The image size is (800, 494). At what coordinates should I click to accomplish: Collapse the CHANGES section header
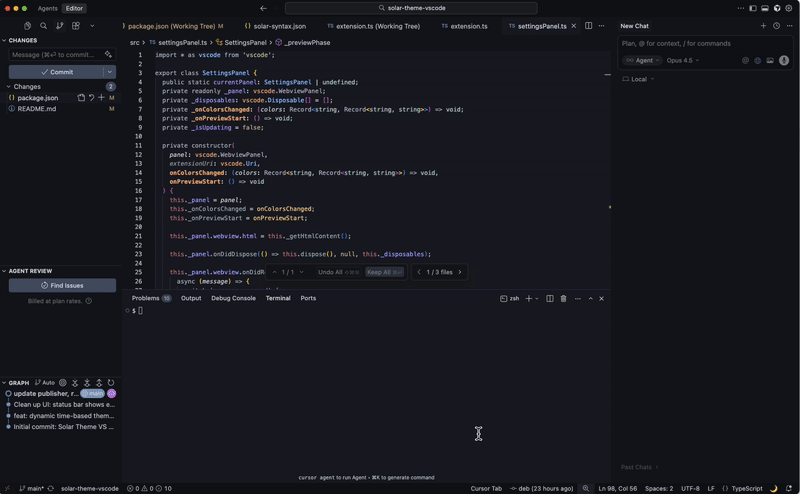click(x=22, y=40)
